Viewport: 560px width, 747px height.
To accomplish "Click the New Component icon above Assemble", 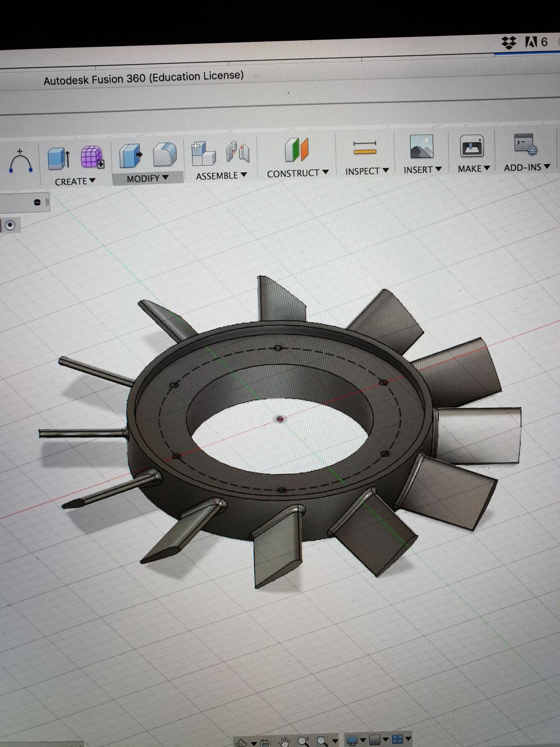I will [x=203, y=153].
